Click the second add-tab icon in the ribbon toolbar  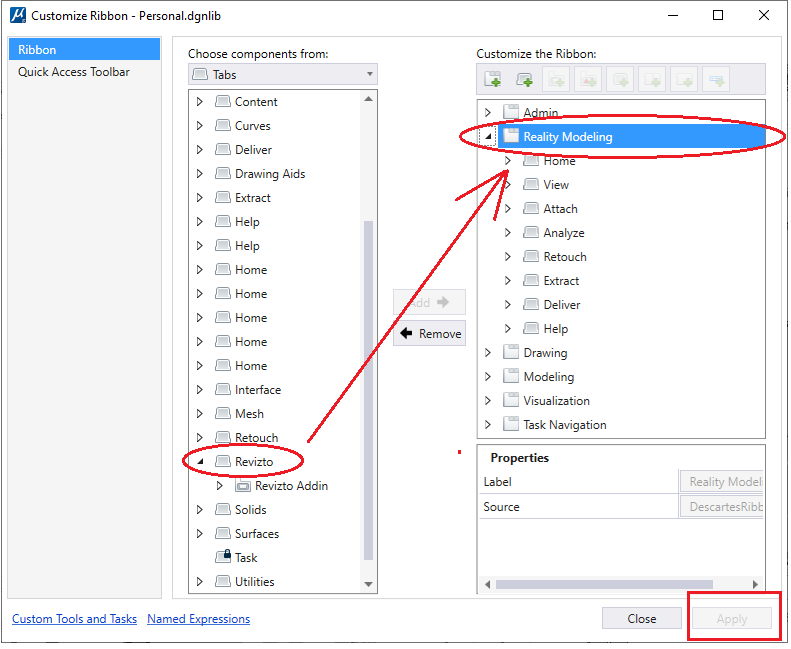tap(524, 79)
